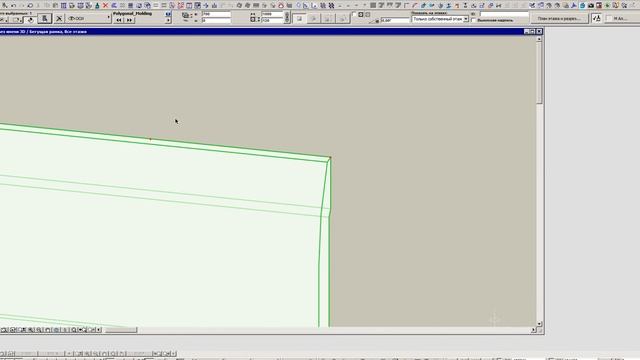Click the vertical scrollbar down arrow
Screen dimensions: 640x360
539,324
